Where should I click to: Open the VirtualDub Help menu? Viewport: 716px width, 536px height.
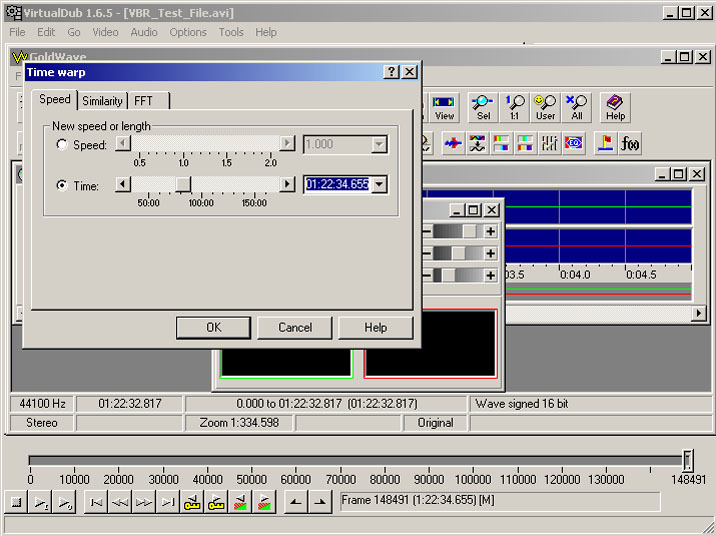tap(266, 32)
